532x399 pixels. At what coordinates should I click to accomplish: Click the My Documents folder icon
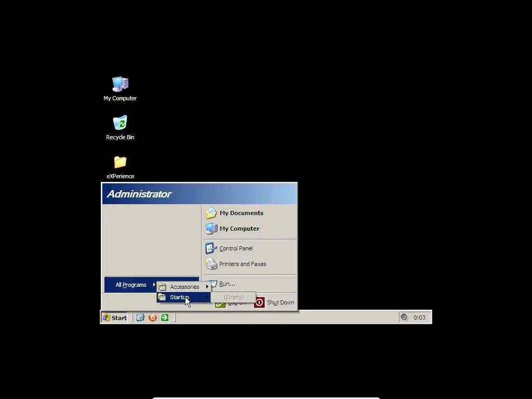[x=211, y=213]
